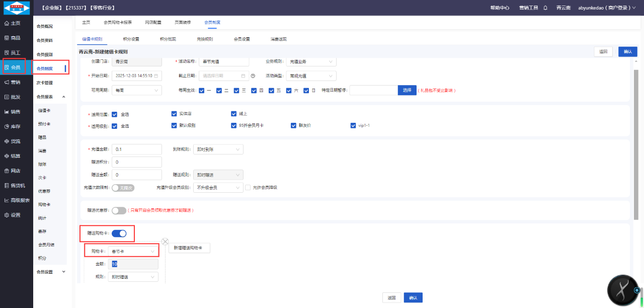This screenshot has width=644, height=308.
Task: Enable the 赠送优惠券 toggle
Action: pyautogui.click(x=119, y=210)
